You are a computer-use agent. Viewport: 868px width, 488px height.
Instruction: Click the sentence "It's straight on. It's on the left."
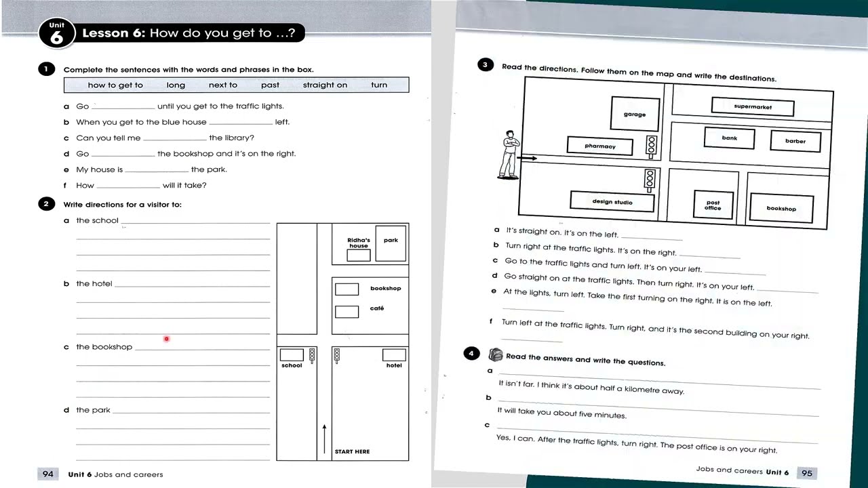click(562, 232)
